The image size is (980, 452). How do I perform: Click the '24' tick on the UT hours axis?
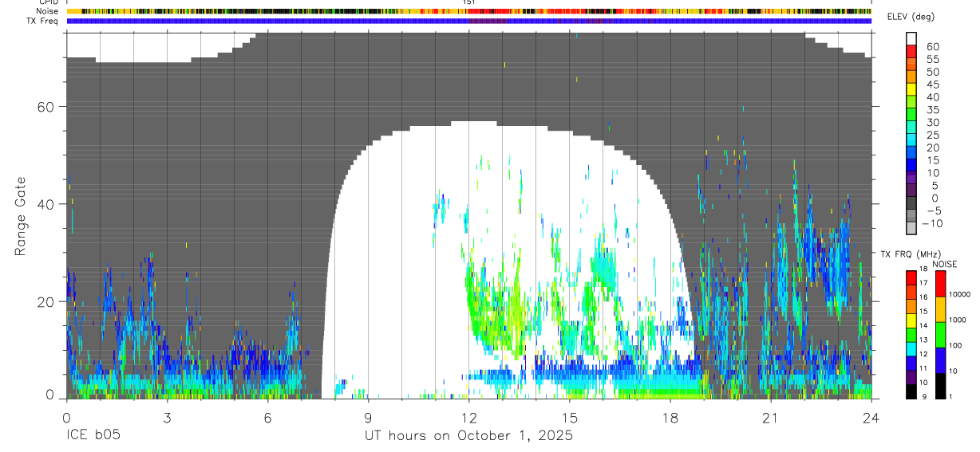pyautogui.click(x=871, y=418)
